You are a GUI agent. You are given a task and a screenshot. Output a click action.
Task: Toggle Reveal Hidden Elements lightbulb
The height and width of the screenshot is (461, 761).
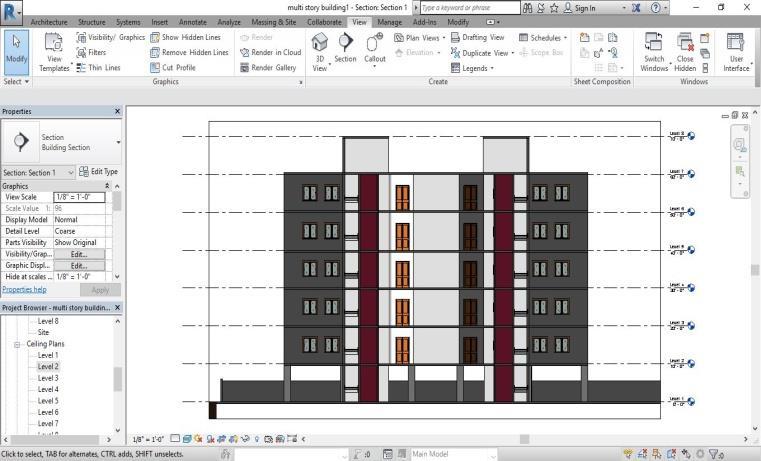[x=257, y=439]
